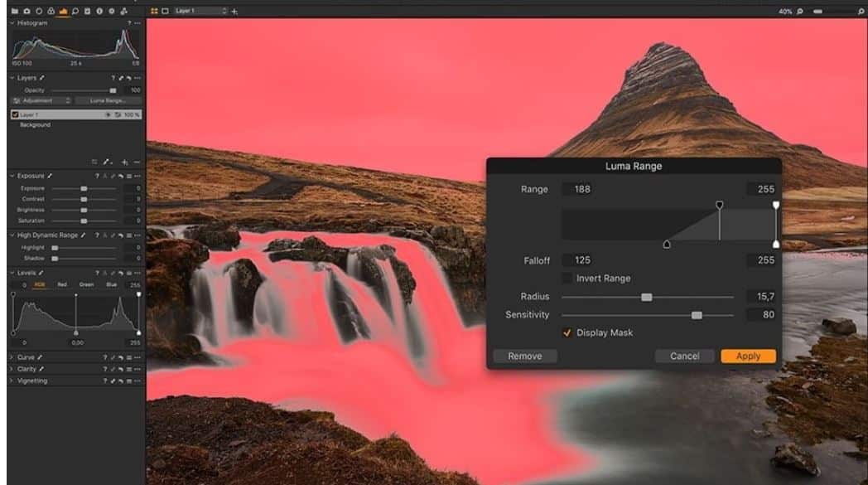The width and height of the screenshot is (868, 485).
Task: Select the RGB channel tab in Levels
Action: click(39, 285)
